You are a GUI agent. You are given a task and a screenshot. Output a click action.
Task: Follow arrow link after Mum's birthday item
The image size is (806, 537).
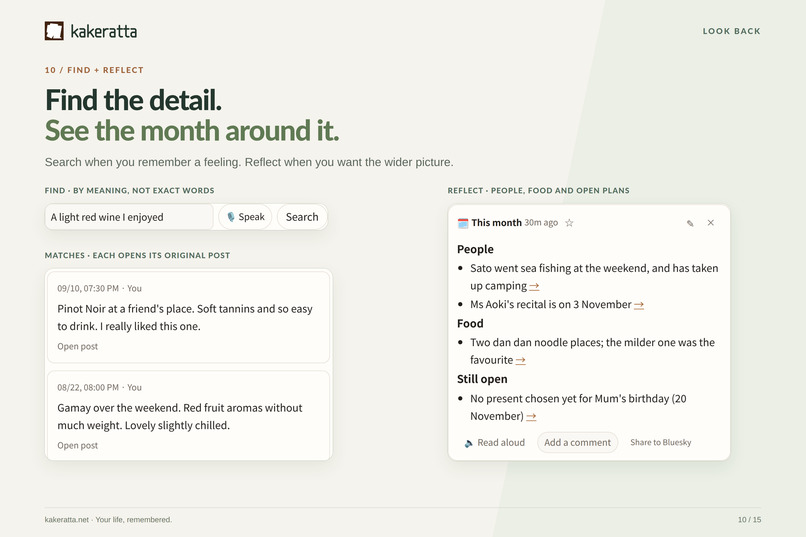pos(531,416)
